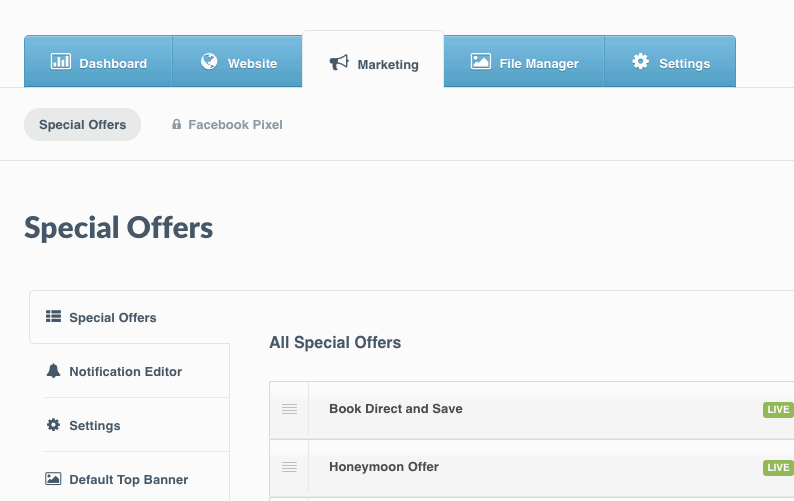Image resolution: width=794 pixels, height=501 pixels.
Task: Click the LIVE badge for Book Direct and Save
Action: click(778, 409)
